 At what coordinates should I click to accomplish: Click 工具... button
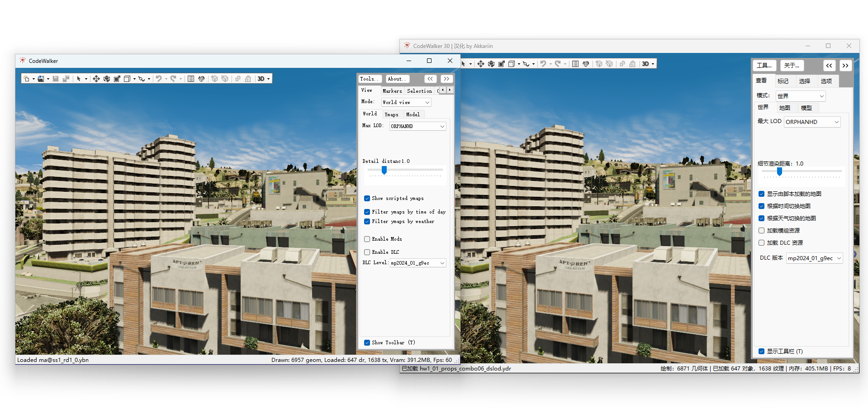tap(764, 66)
